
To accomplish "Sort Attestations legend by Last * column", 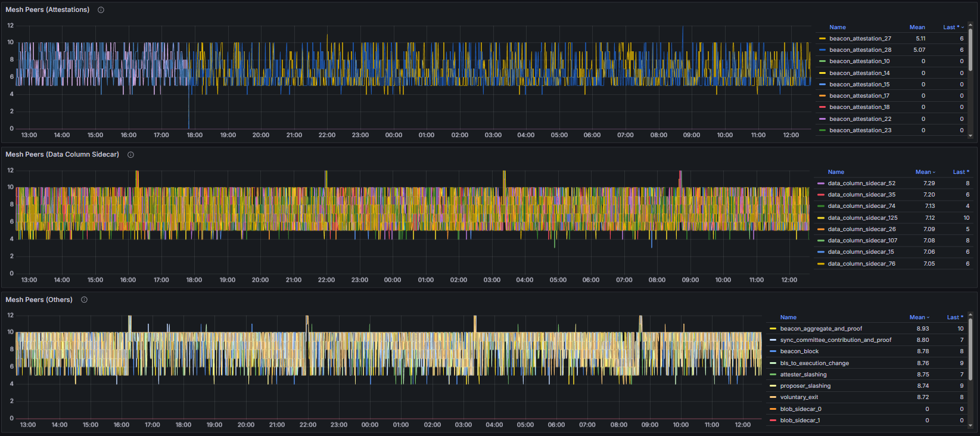I will click(952, 27).
